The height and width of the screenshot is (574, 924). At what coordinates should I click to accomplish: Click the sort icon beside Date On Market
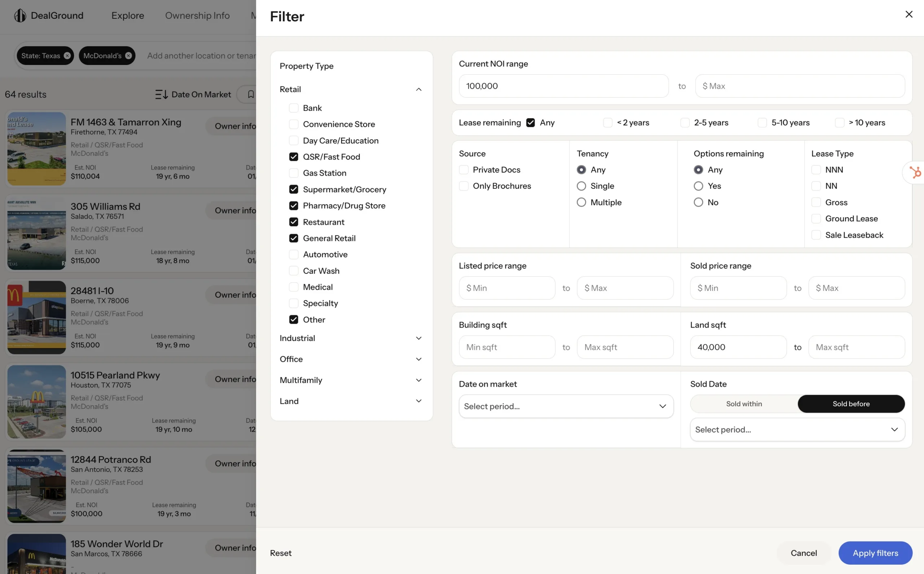[x=161, y=94]
